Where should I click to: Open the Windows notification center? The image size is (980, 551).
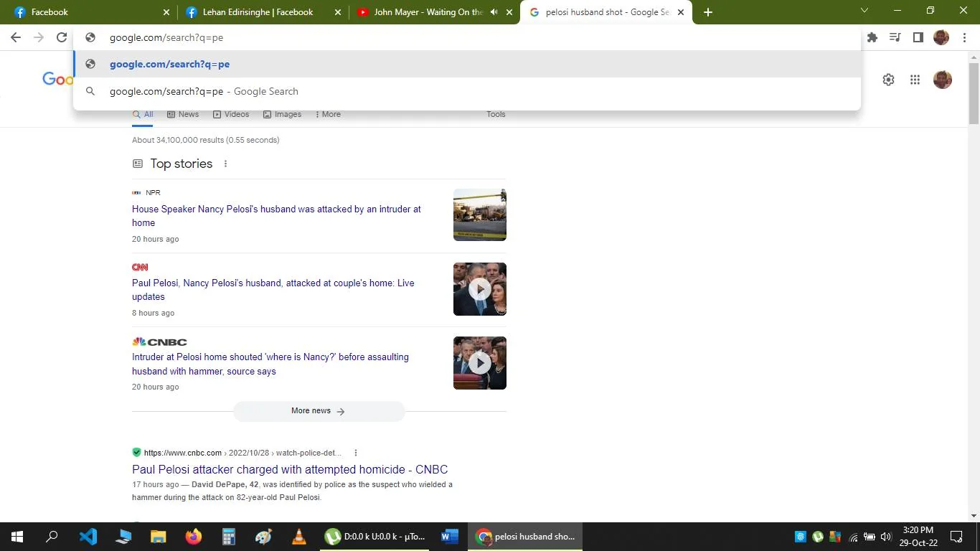[x=956, y=537]
